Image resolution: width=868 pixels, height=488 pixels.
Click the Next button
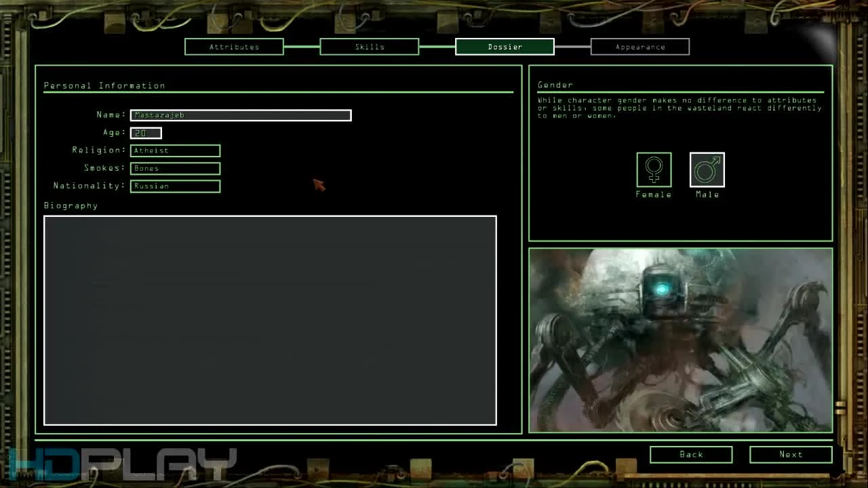tap(791, 454)
